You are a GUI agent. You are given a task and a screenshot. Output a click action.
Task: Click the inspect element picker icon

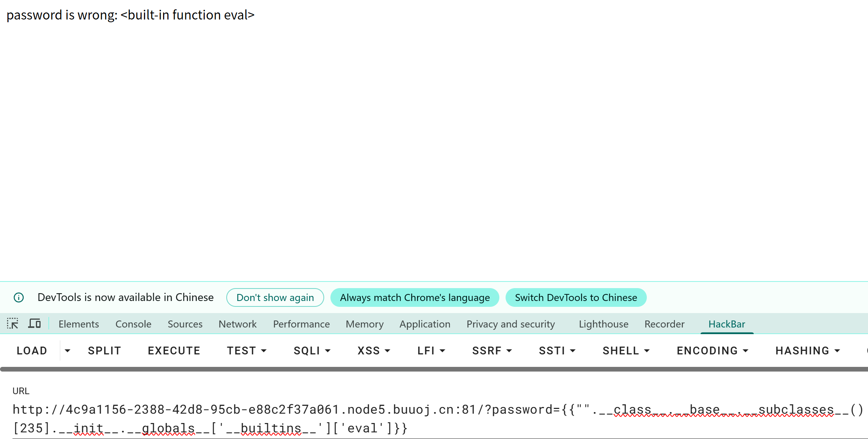(12, 324)
